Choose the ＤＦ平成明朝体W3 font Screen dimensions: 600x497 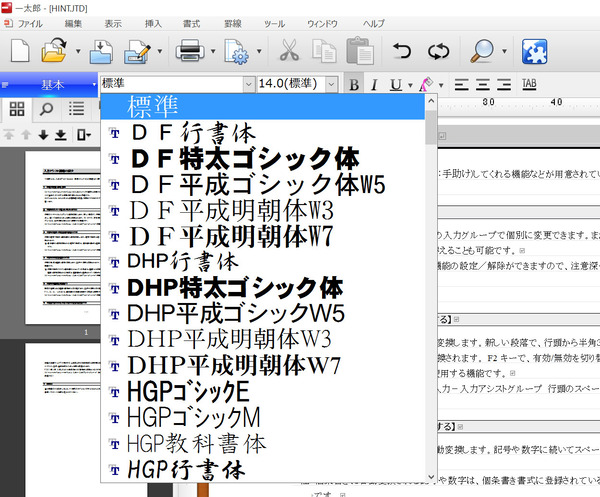coord(262,211)
